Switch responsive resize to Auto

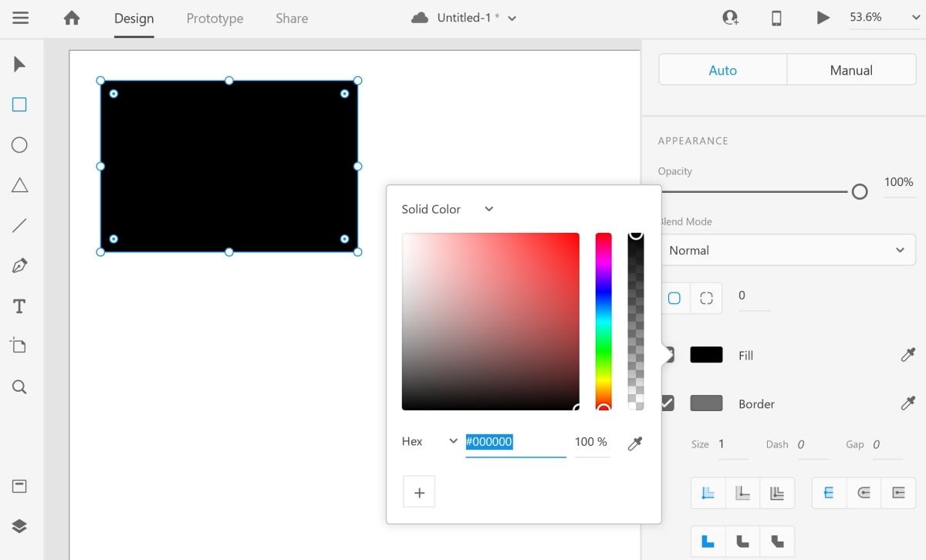click(x=723, y=70)
